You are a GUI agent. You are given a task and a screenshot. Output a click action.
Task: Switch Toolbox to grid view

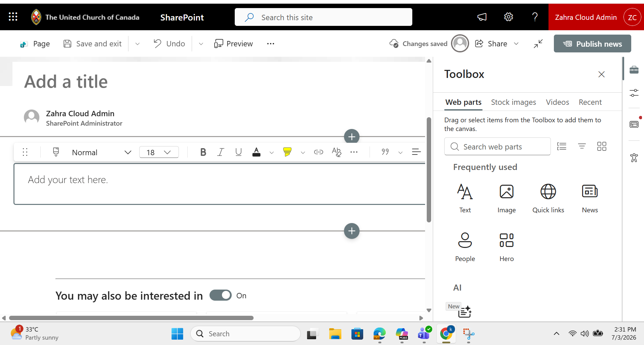pyautogui.click(x=602, y=146)
